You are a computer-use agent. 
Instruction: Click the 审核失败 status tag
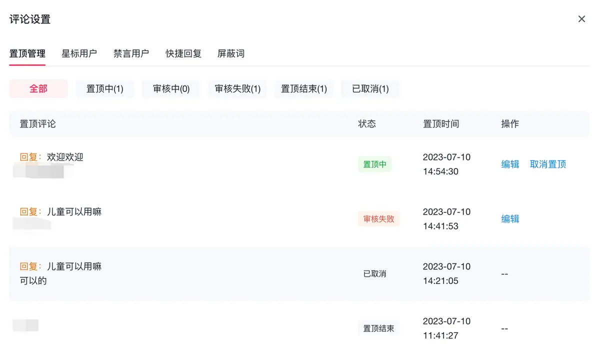(x=378, y=218)
